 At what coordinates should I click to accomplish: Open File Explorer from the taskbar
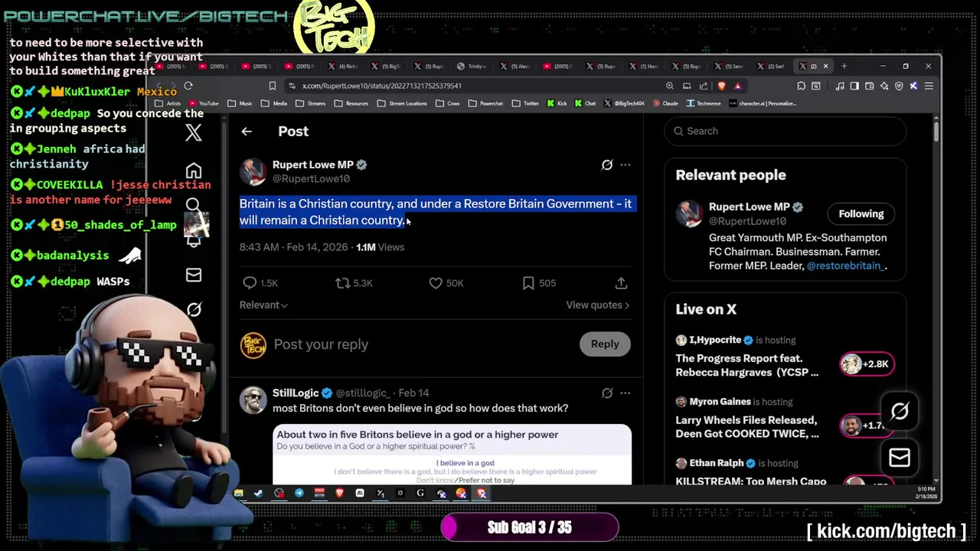[x=238, y=494]
